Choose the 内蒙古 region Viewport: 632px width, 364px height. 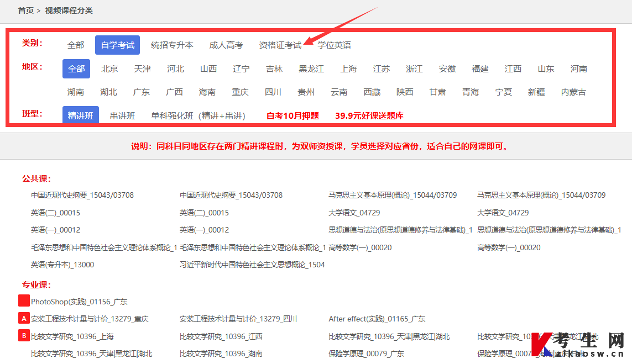(573, 92)
